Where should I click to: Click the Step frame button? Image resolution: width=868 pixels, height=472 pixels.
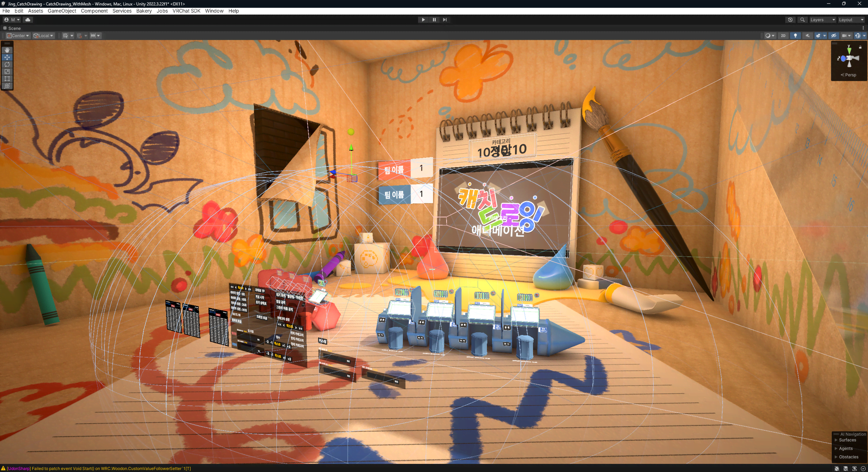coord(445,20)
